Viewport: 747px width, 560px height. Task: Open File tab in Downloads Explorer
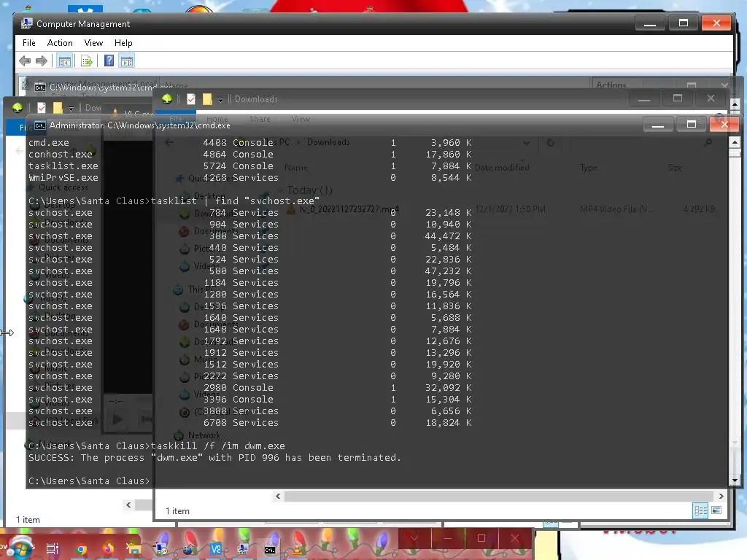coord(176,118)
